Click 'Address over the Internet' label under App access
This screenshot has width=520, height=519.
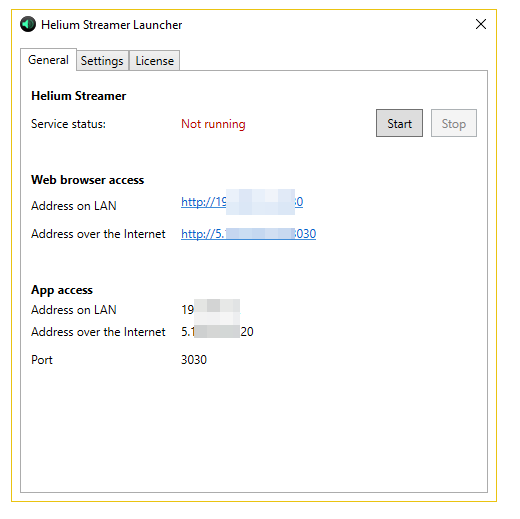pyautogui.click(x=98, y=332)
